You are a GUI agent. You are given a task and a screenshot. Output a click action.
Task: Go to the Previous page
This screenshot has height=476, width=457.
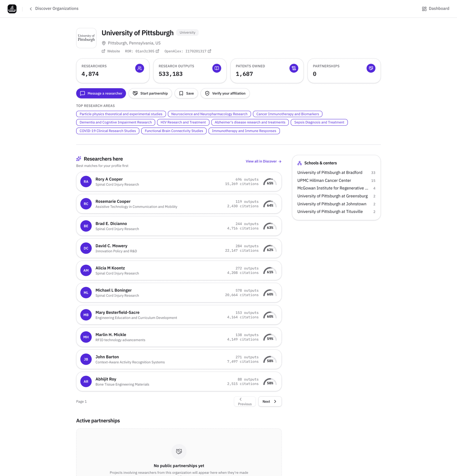(245, 401)
